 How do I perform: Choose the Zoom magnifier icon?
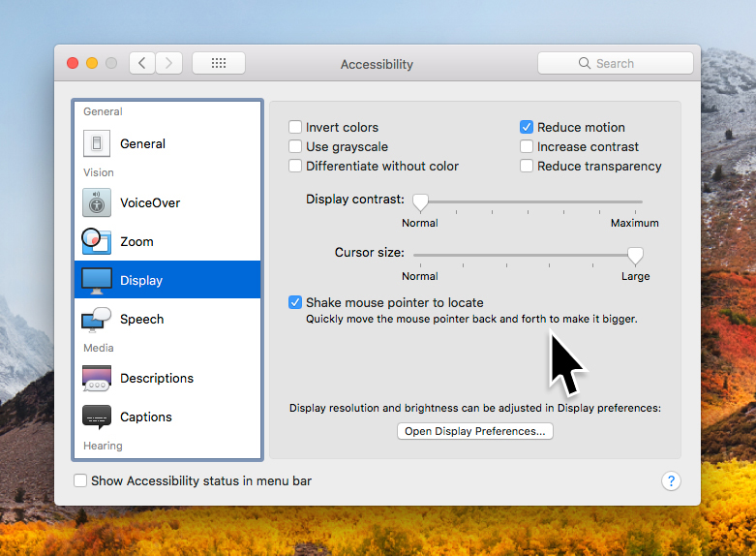[x=96, y=241]
